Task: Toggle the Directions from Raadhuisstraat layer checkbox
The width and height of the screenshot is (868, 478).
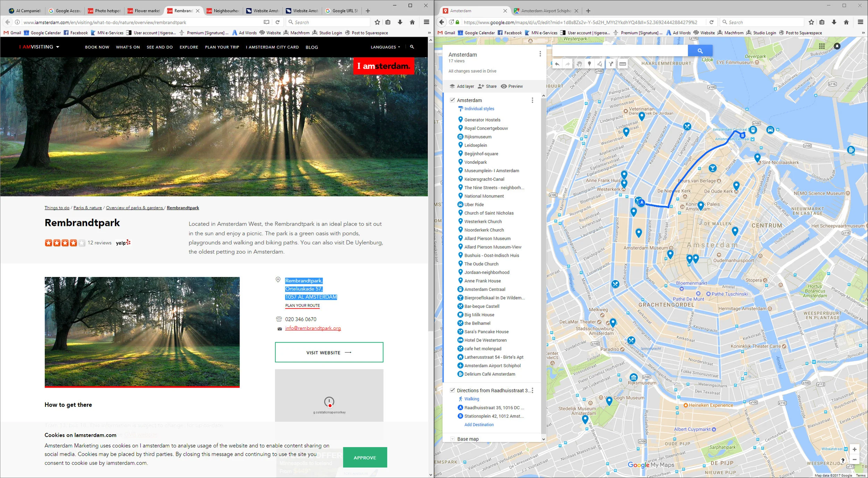Action: [x=452, y=390]
